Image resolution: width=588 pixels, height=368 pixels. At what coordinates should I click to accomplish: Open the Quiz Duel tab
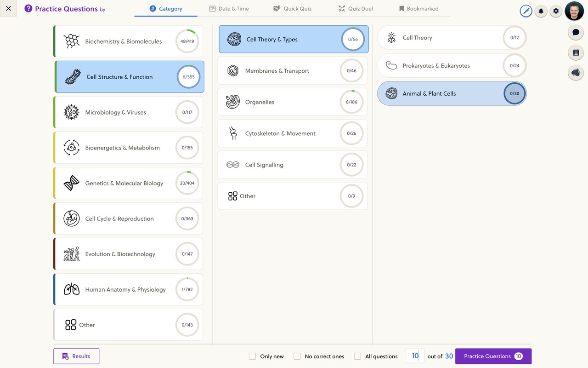(356, 9)
